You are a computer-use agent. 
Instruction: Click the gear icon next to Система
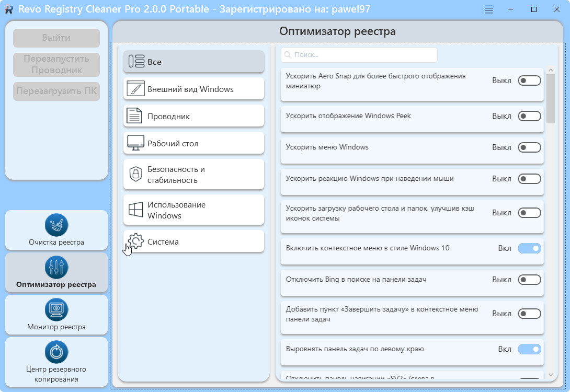(x=135, y=241)
